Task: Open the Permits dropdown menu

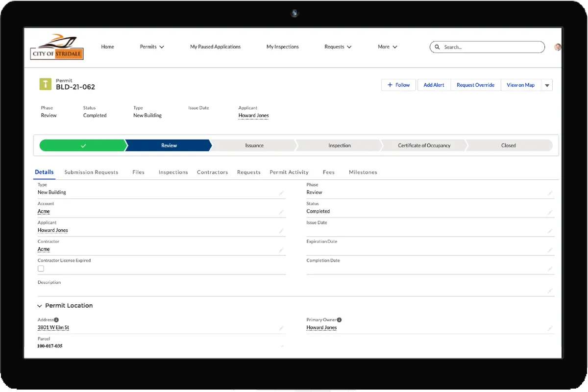Action: coord(152,47)
